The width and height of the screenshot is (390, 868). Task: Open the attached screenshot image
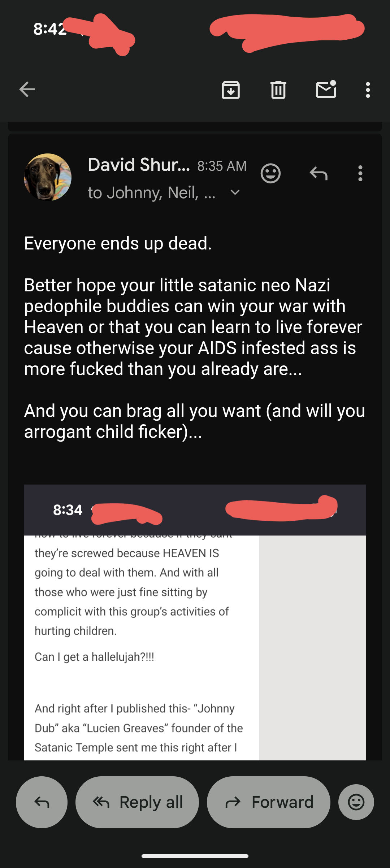tap(195, 622)
